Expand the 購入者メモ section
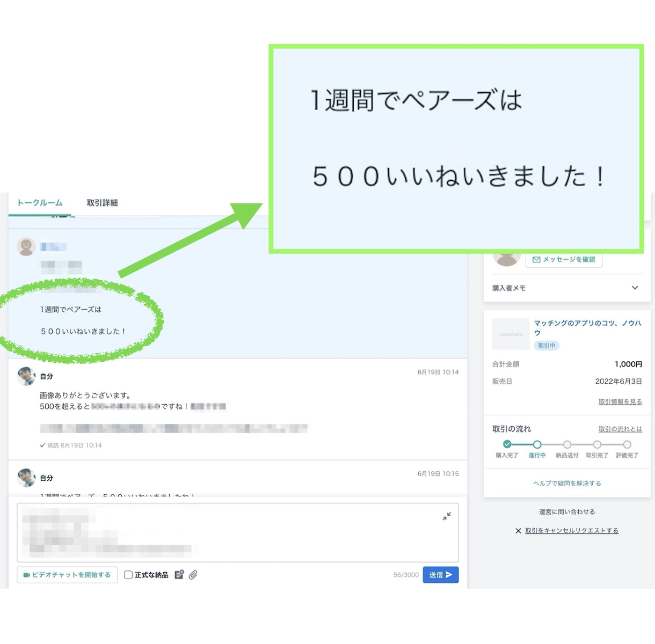 (567, 288)
